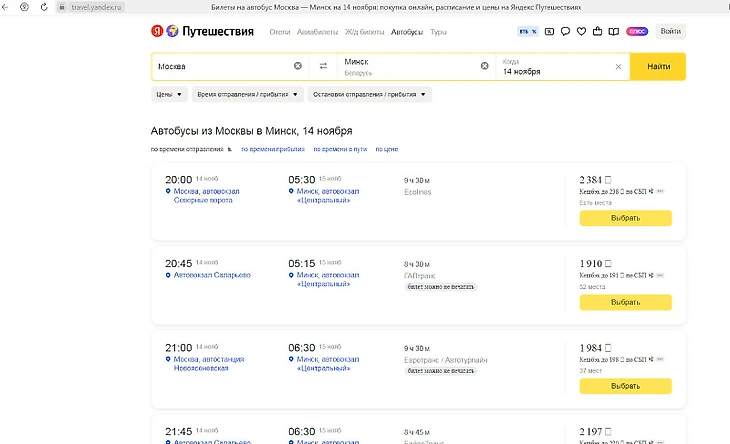Screen dimensions: 730x444
Task: Open cashback info icon for 2 384 fare
Action: (660, 191)
